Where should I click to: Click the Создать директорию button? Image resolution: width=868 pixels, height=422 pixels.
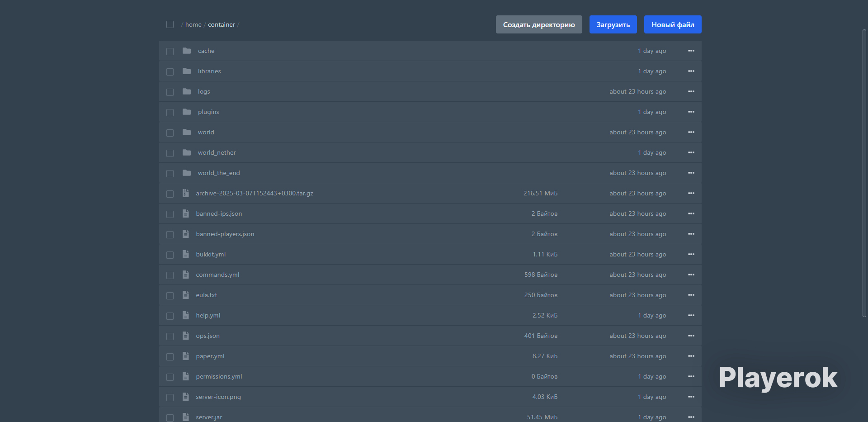pyautogui.click(x=539, y=24)
